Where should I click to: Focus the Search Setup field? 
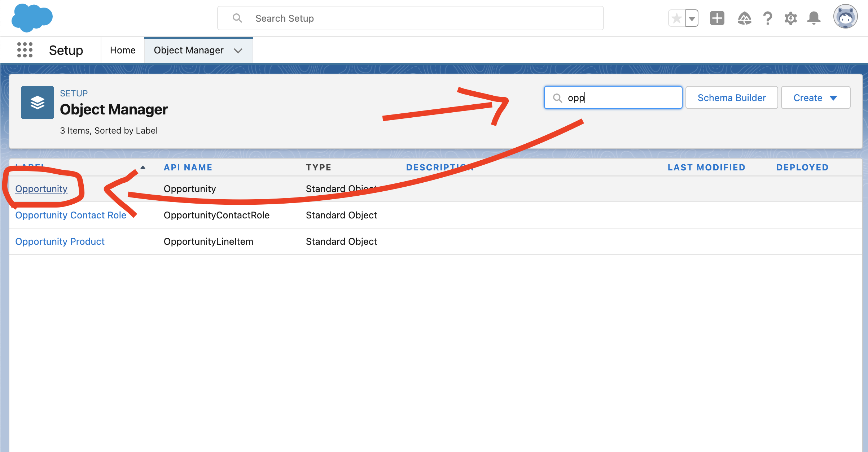coord(411,18)
